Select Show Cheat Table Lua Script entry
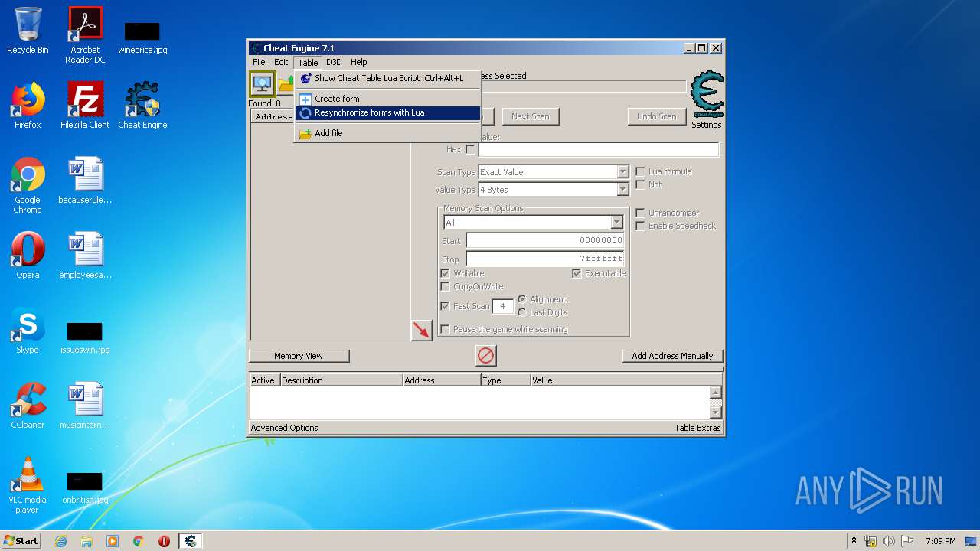 387,78
